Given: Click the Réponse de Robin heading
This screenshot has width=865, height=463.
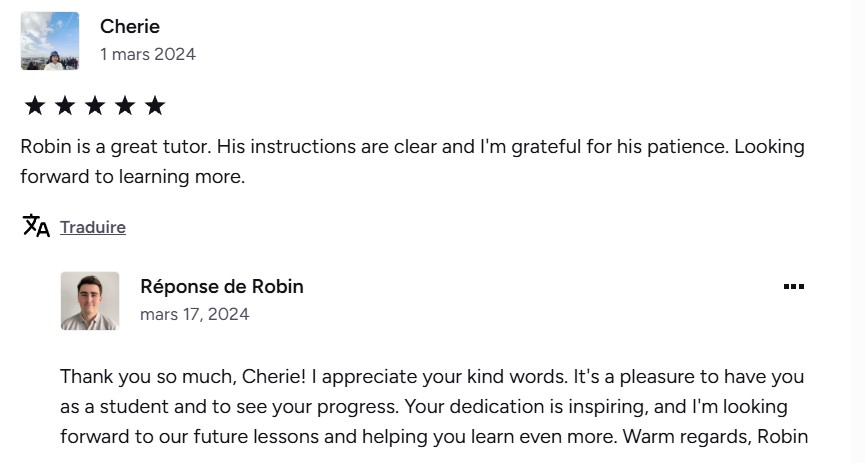Looking at the screenshot, I should pos(222,286).
